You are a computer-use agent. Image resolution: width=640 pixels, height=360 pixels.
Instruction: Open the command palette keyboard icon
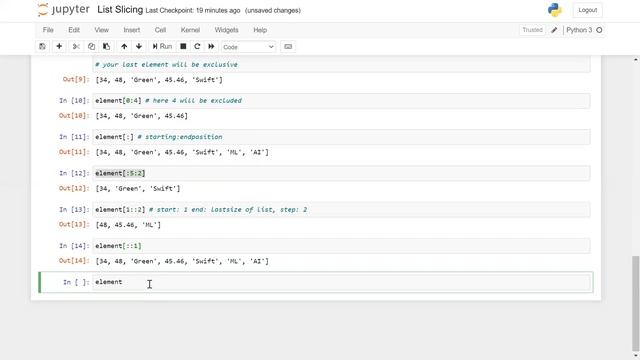pyautogui.click(x=288, y=47)
